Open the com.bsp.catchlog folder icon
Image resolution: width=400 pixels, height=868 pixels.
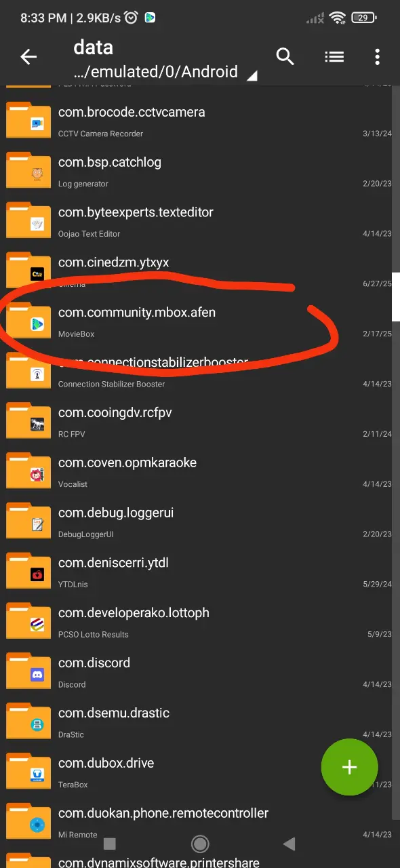(x=28, y=171)
